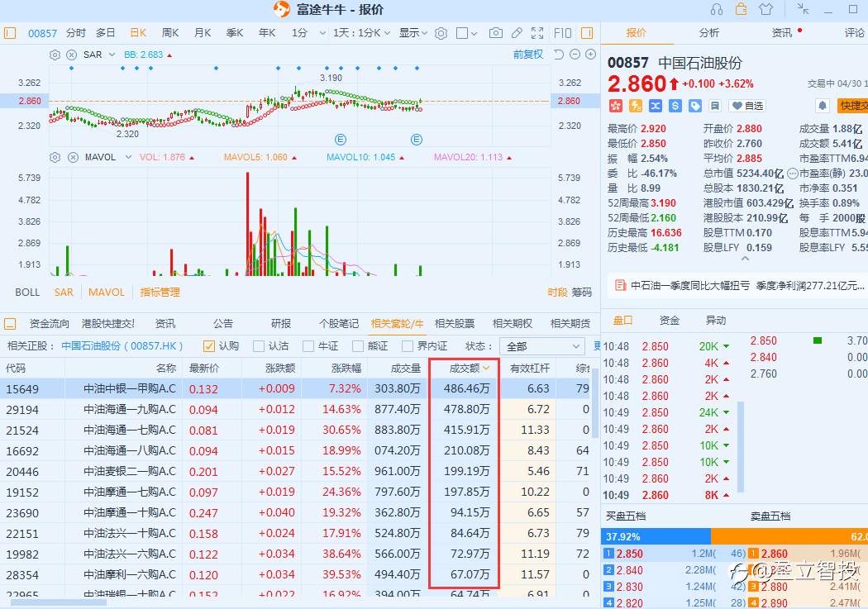The width and height of the screenshot is (868, 609).
Task: Open 状态 全部 status combo box
Action: click(x=542, y=346)
